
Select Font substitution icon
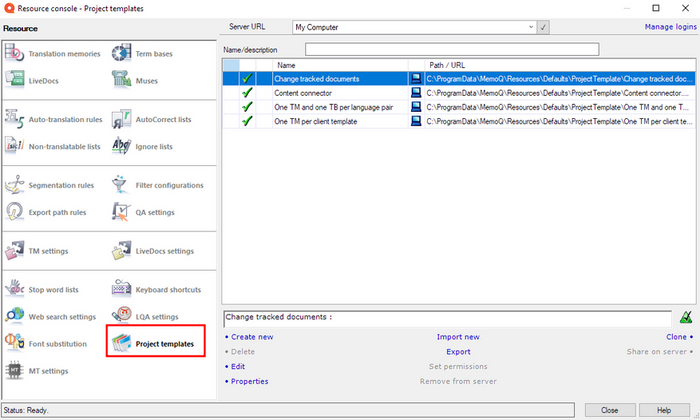pos(14,343)
